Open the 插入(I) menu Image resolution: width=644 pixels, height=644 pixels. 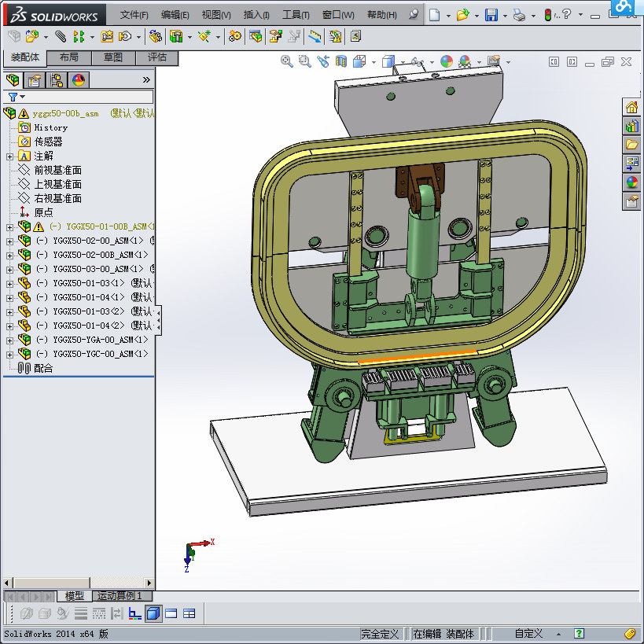tap(256, 15)
